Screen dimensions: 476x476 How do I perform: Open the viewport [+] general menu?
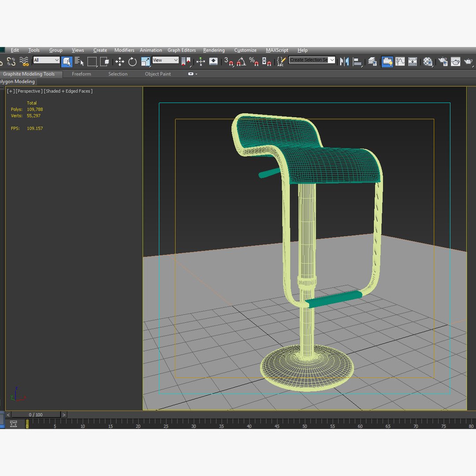[x=11, y=91]
